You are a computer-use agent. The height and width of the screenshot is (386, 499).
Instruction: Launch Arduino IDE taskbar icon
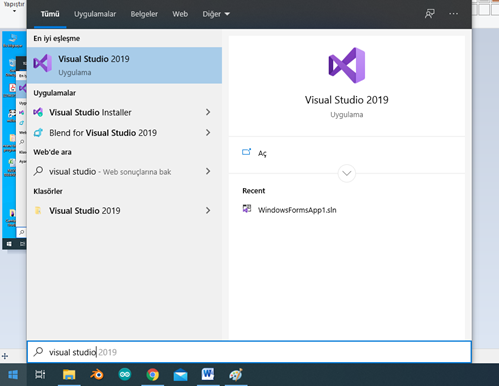[125, 375]
